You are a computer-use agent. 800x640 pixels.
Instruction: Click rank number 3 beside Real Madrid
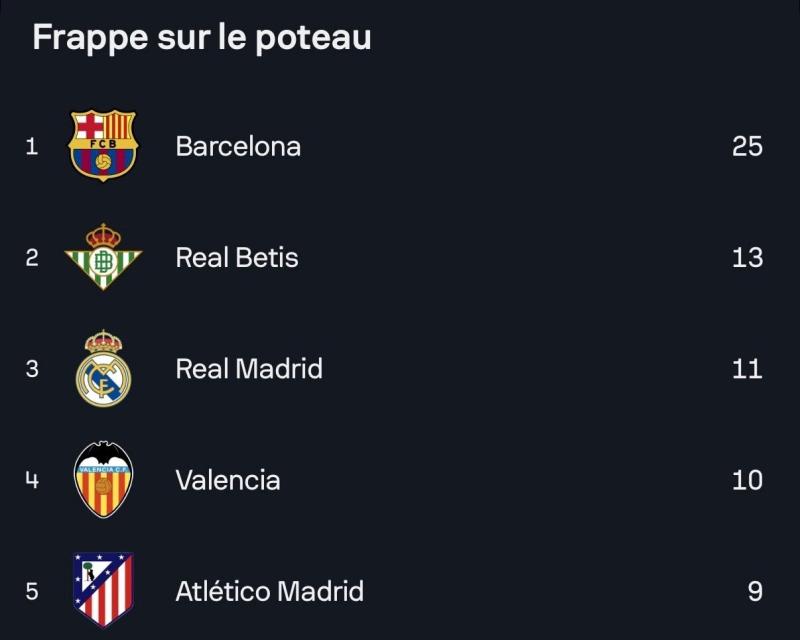32,369
